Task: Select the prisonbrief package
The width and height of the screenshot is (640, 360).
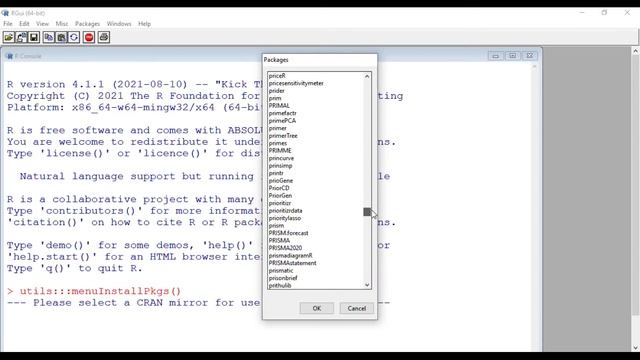Action: (283, 278)
